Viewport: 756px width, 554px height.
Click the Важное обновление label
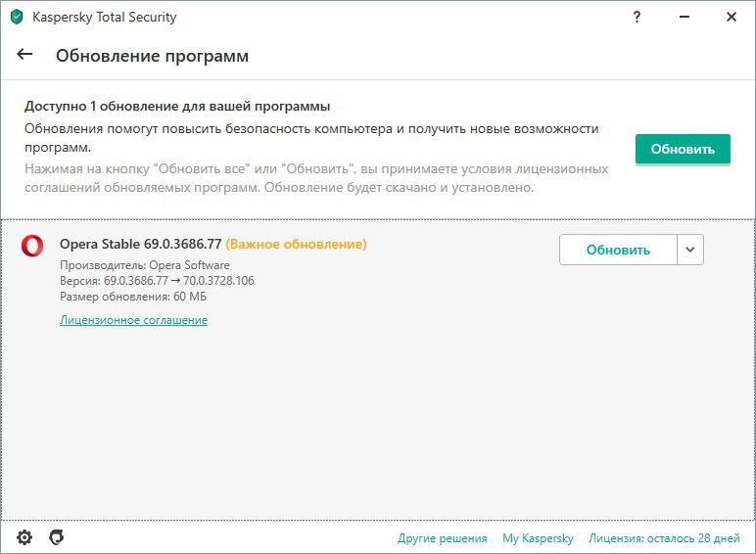coord(296,245)
